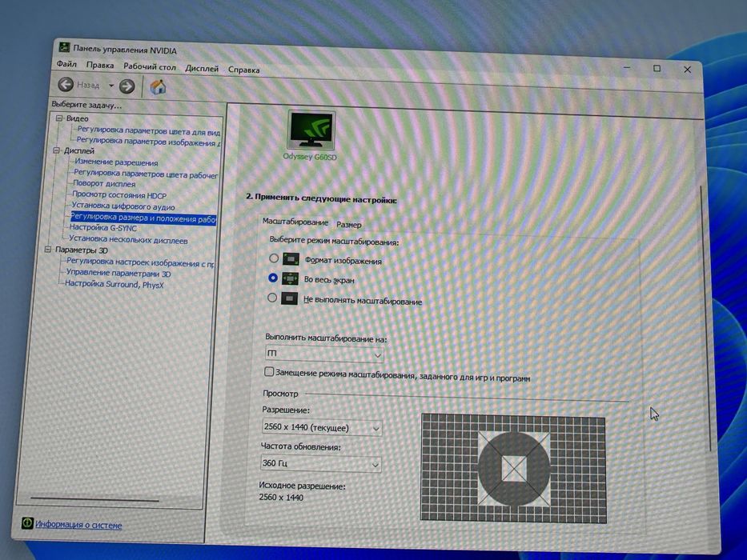Image resolution: width=747 pixels, height=560 pixels.
Task: Open the Частота обновления dropdown
Action: (320, 463)
